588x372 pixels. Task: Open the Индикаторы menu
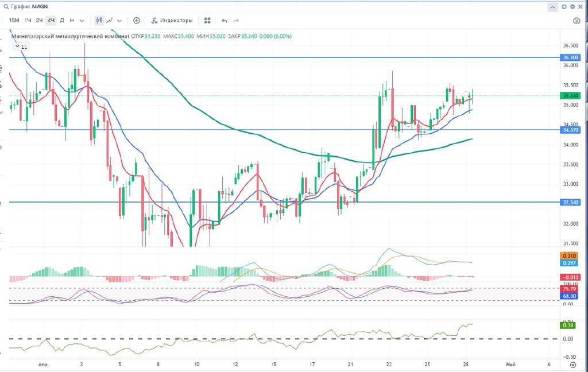click(x=172, y=20)
